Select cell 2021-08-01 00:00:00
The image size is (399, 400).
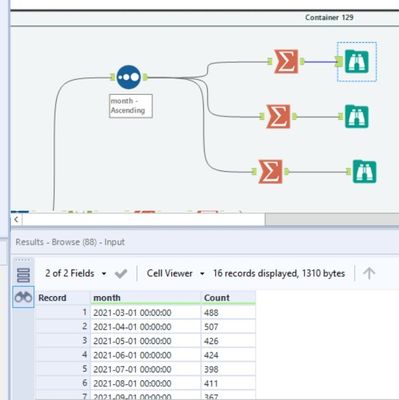[x=146, y=383]
